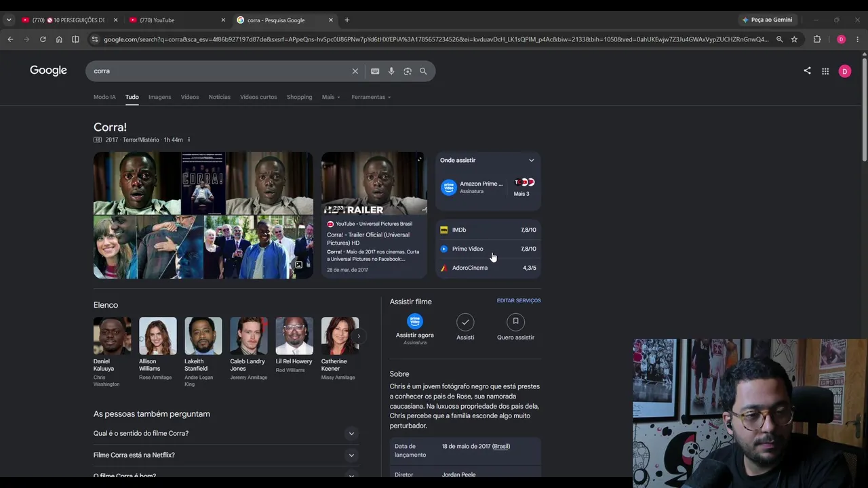Open the Ferramentas dropdown
Image resolution: width=868 pixels, height=488 pixels.
point(371,97)
